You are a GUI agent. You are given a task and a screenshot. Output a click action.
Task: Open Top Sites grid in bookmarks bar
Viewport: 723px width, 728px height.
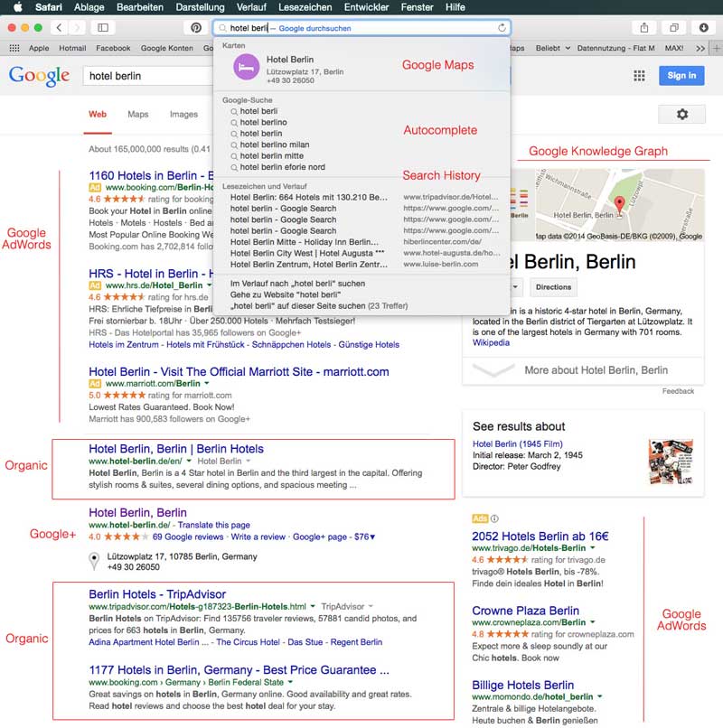14,48
